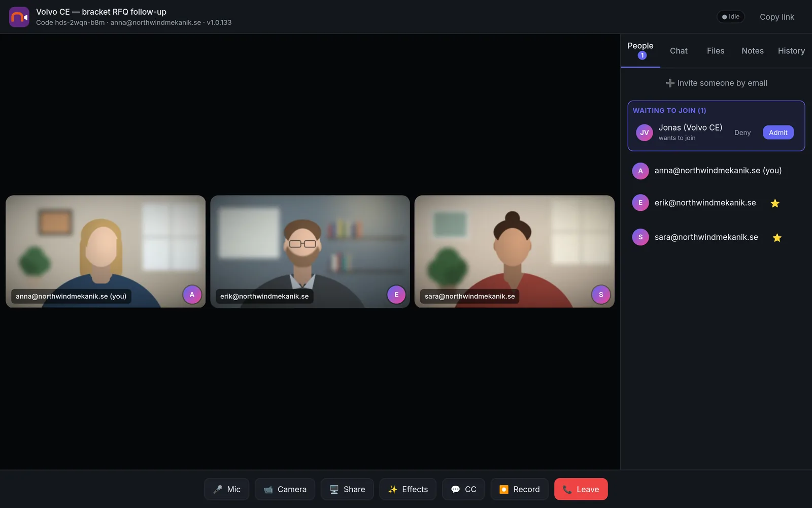Click Invite someone by email

point(717,83)
